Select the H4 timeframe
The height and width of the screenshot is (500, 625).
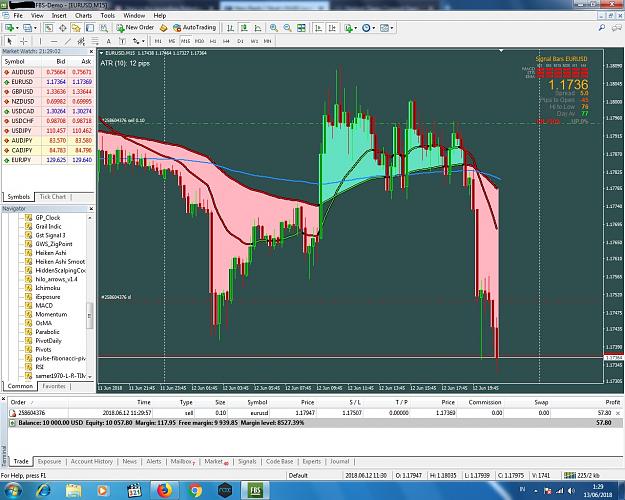point(226,41)
